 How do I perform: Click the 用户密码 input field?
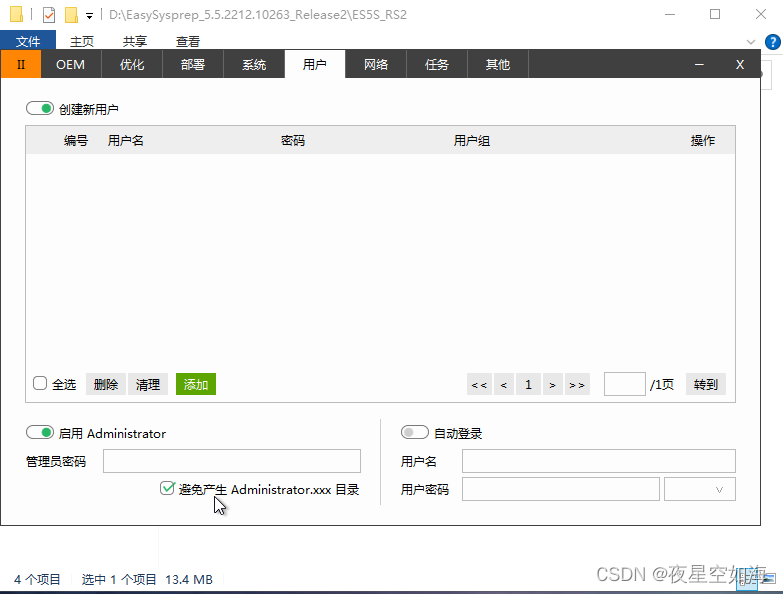point(561,489)
